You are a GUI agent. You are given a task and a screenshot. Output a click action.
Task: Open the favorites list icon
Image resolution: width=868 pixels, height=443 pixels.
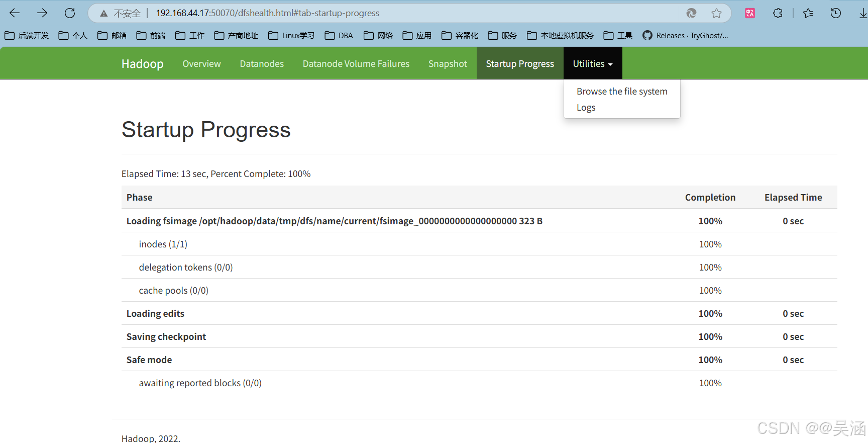808,13
